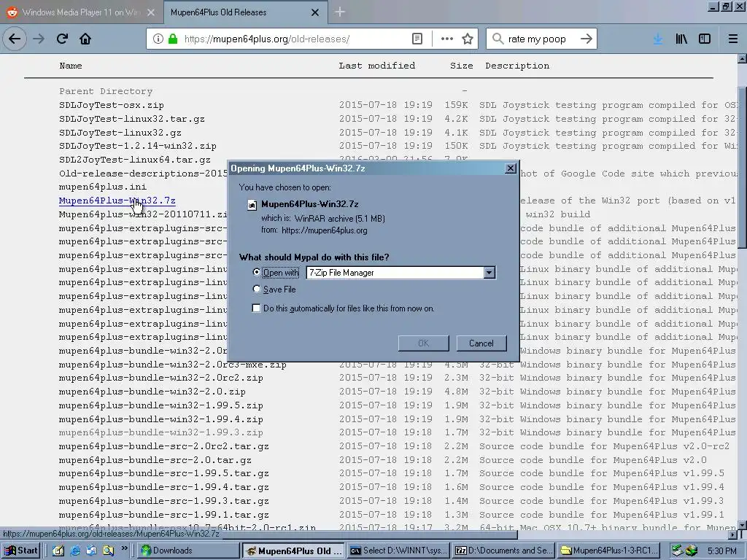Toggle reader view icon in address bar
Viewport: 747px width, 560px height.
click(x=417, y=39)
